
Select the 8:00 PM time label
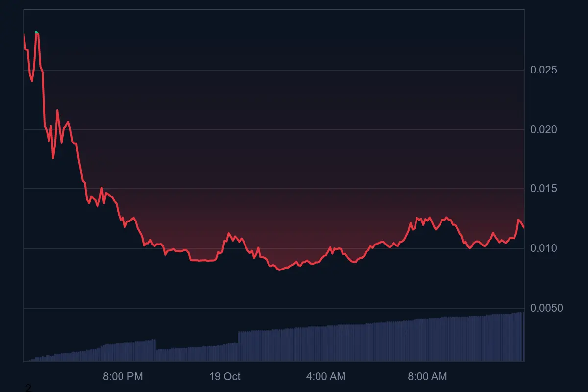[x=122, y=377]
